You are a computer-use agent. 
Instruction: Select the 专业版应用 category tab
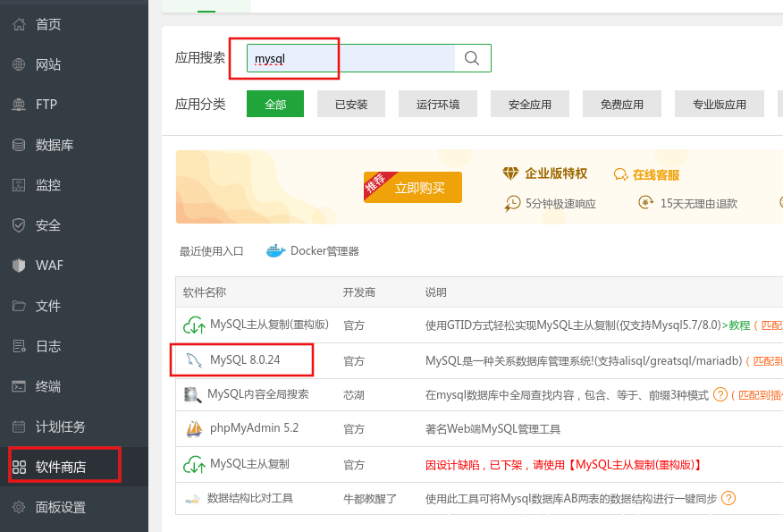click(x=720, y=104)
